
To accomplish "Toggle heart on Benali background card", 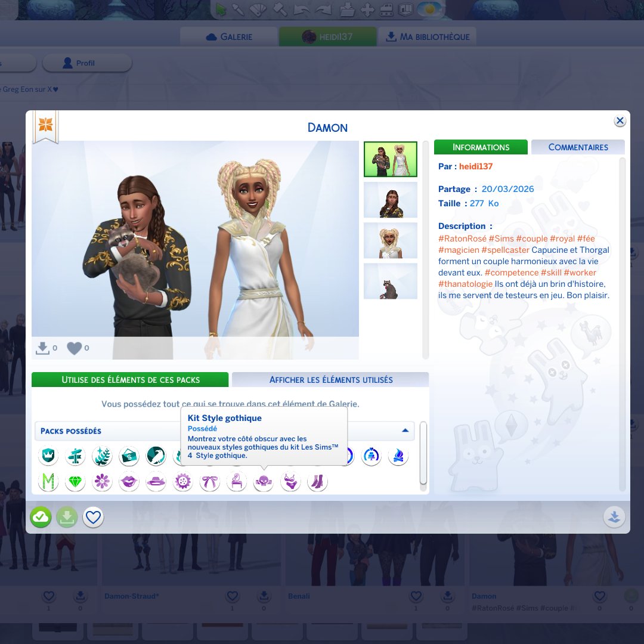I will click(416, 596).
